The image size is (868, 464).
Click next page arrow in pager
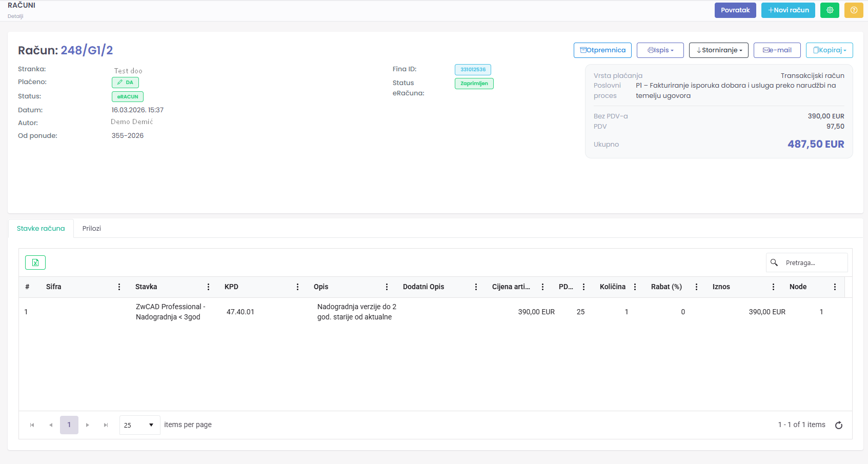(x=88, y=425)
